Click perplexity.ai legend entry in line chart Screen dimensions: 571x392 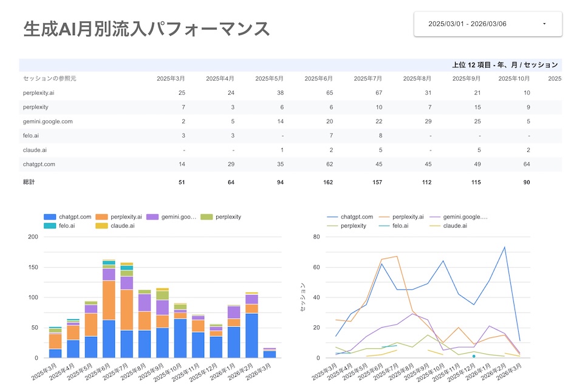point(402,217)
